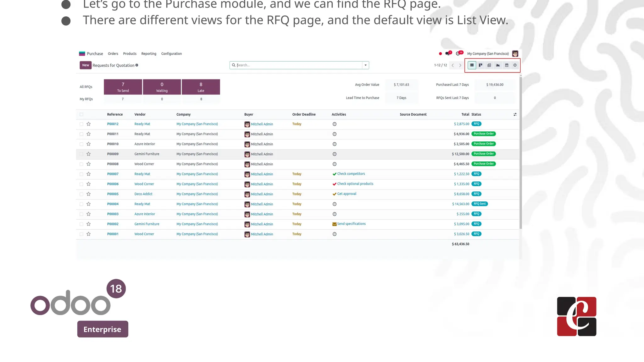Go to next page arrow
The height and width of the screenshot is (362, 644).
pyautogui.click(x=460, y=65)
